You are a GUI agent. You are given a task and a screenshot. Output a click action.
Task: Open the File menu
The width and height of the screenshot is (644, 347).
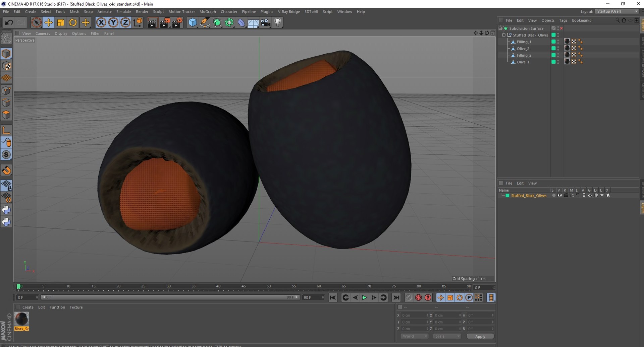(6, 11)
